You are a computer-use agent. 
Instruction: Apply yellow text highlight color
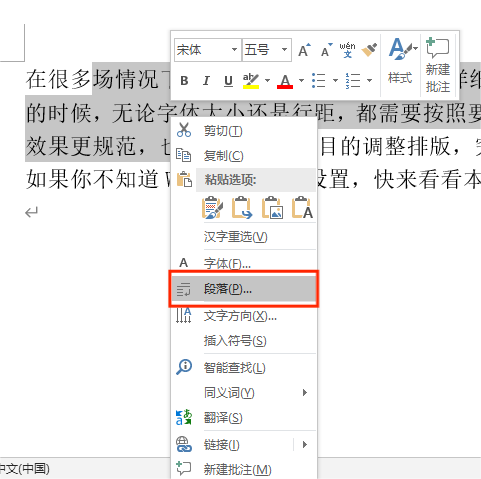pyautogui.click(x=251, y=81)
